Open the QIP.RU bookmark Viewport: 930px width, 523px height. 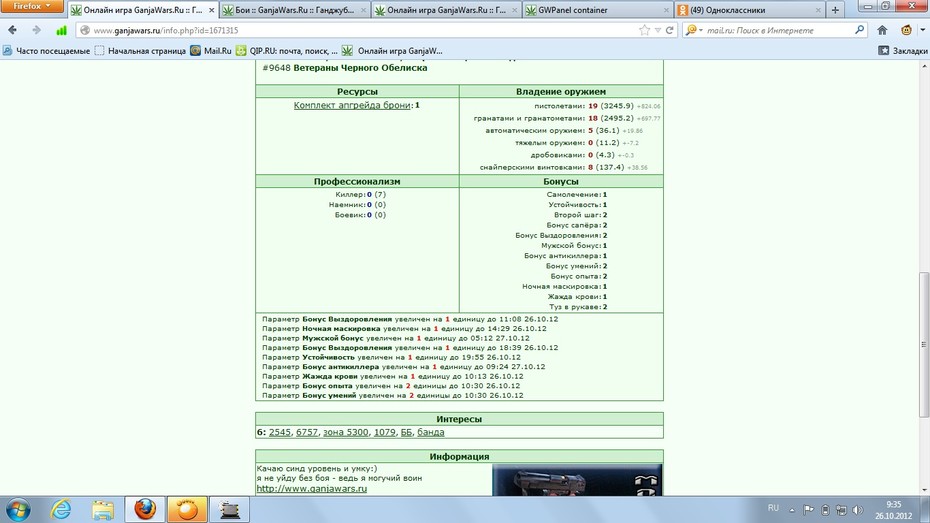pyautogui.click(x=287, y=51)
